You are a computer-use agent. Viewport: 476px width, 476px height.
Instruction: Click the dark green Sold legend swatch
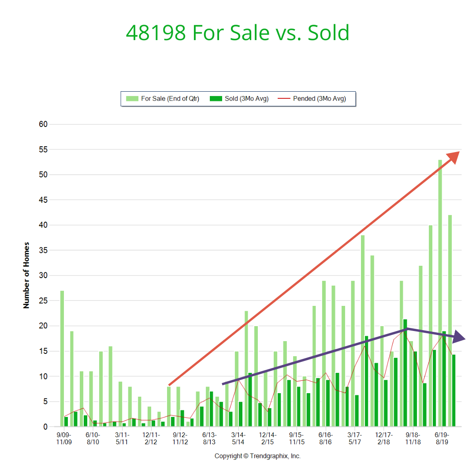pos(216,99)
